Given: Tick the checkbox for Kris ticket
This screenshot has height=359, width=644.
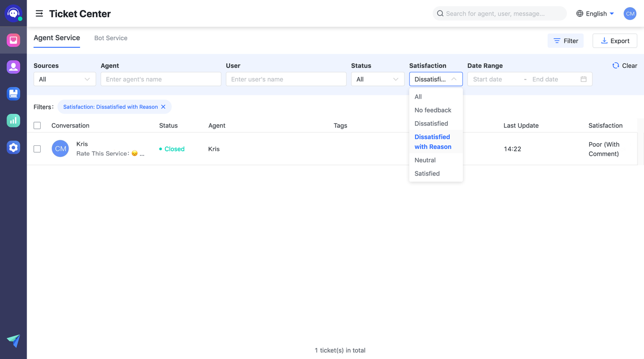Looking at the screenshot, I should point(37,149).
